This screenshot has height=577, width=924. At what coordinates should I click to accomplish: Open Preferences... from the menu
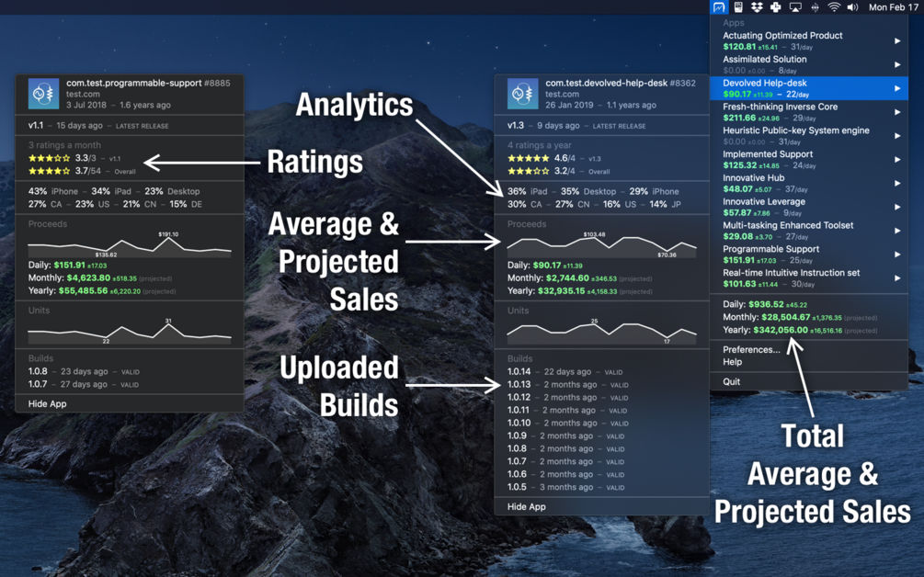[751, 349]
